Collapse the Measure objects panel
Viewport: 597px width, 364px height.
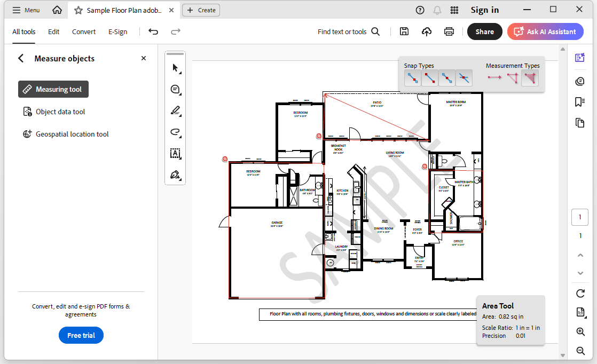point(20,58)
